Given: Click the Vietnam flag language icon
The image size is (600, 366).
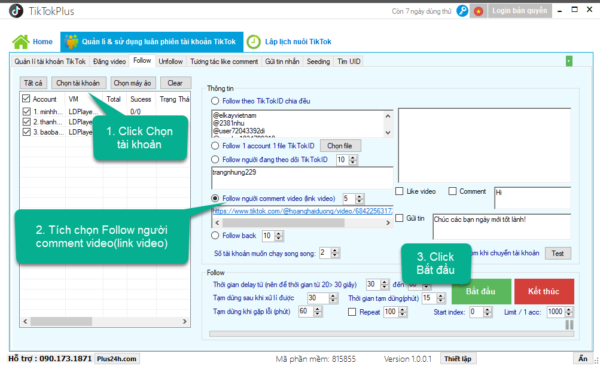Looking at the screenshot, I should [x=478, y=11].
